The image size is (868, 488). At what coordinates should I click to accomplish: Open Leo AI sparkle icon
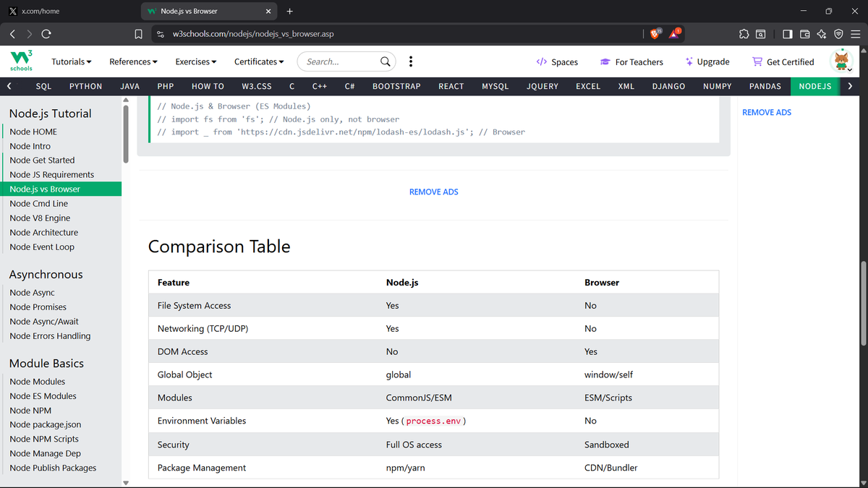click(822, 34)
